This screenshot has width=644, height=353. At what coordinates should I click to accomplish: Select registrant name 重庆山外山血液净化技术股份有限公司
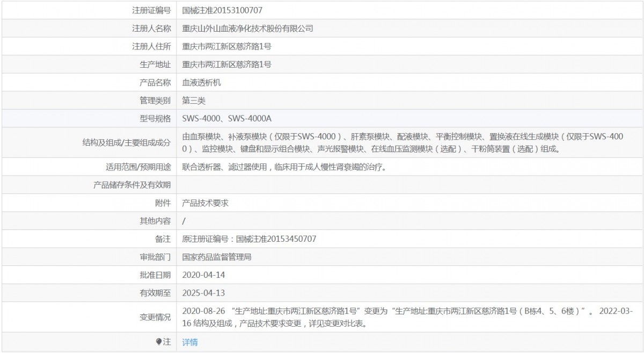(x=247, y=28)
